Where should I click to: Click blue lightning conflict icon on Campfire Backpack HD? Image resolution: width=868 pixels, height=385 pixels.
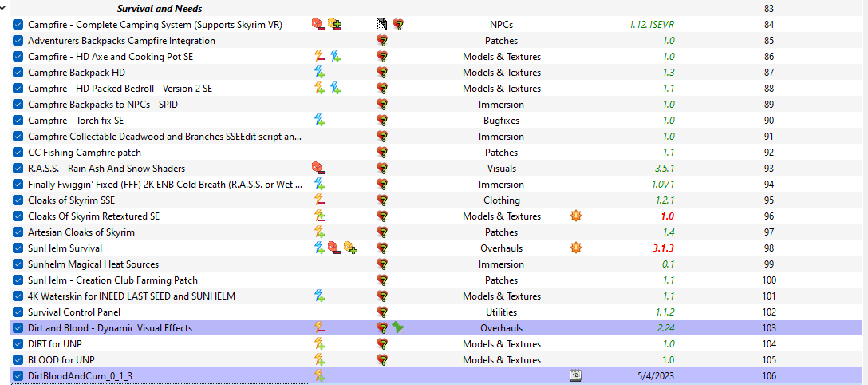tap(319, 72)
